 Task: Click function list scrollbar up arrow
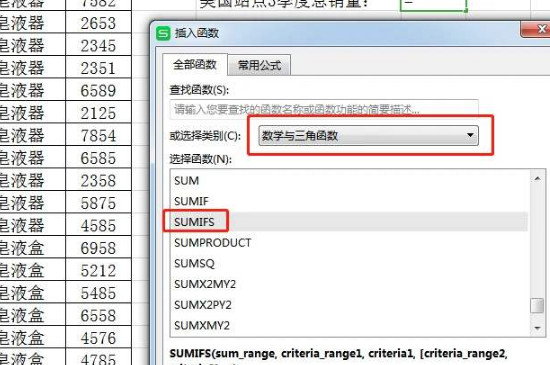coord(537,178)
